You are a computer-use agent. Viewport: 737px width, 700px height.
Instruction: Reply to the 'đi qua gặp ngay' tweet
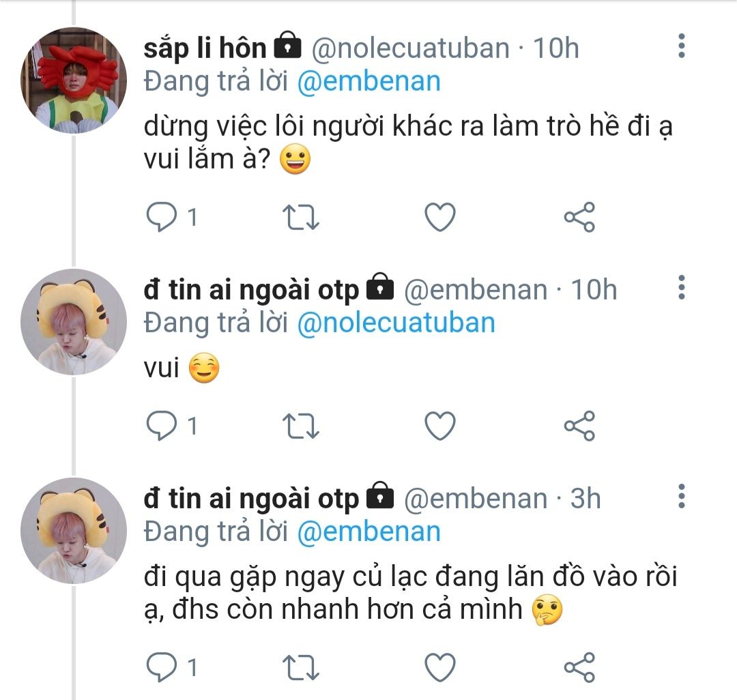click(162, 667)
